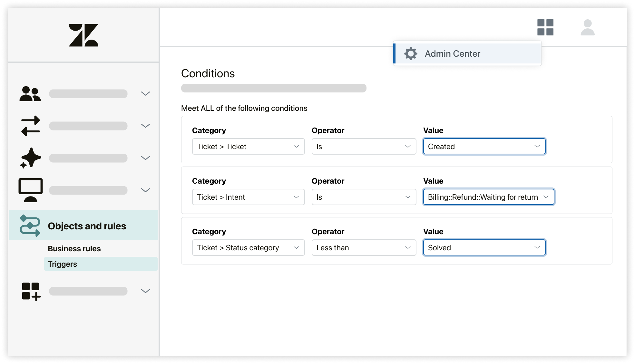635x364 pixels.
Task: Open the Ticket > Ticket category dropdown
Action: point(248,146)
